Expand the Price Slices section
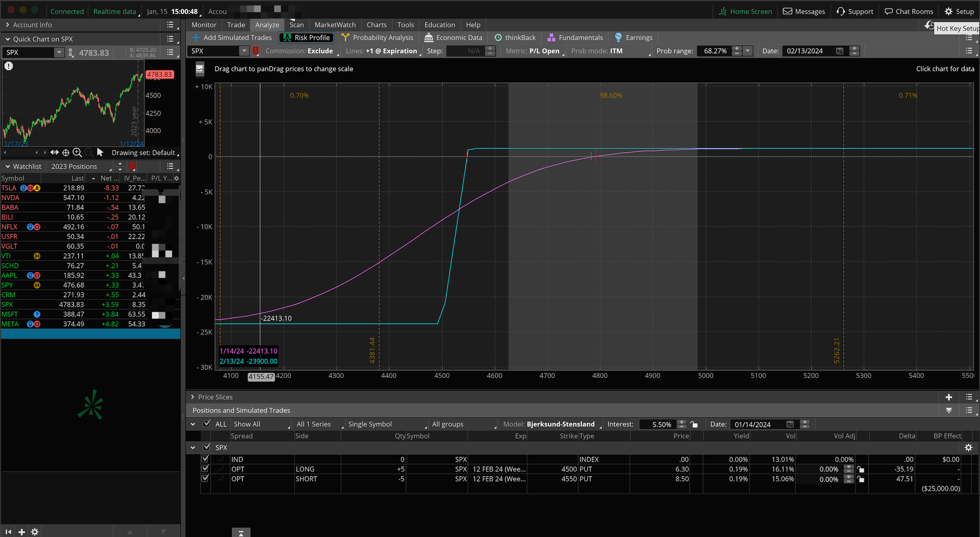980x537 pixels. (x=192, y=397)
